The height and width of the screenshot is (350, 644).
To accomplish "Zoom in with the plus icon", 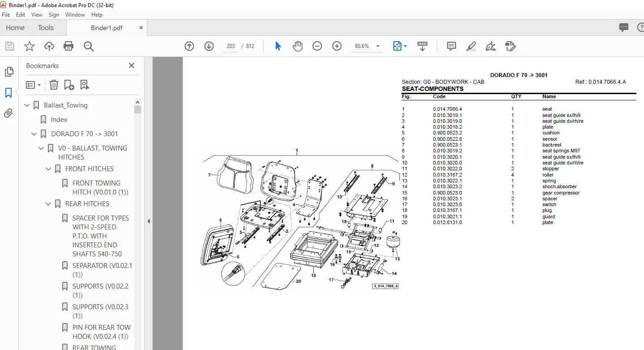I will coord(337,46).
